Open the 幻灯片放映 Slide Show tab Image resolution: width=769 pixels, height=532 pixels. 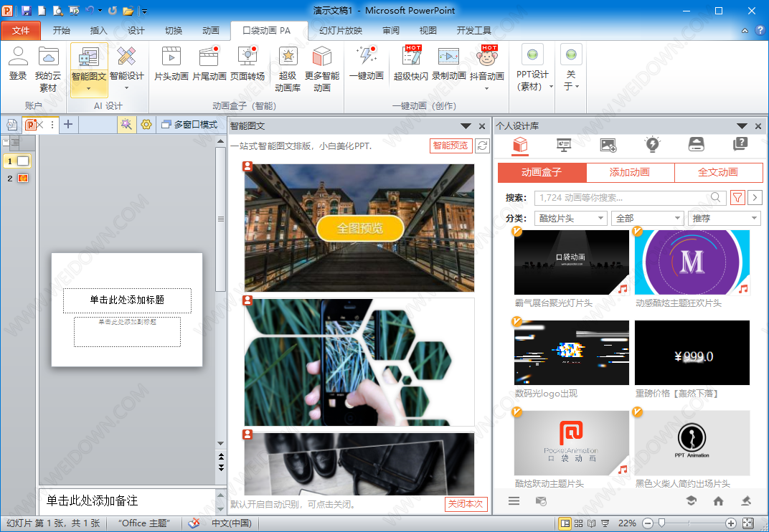click(341, 30)
